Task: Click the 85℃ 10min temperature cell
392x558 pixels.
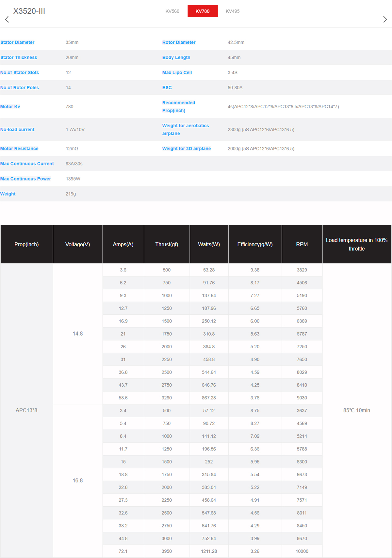Action: click(356, 410)
